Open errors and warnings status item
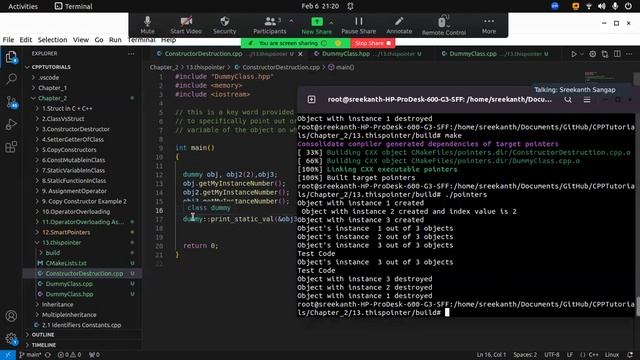Screen dimensions: 640x360 (x=69, y=355)
